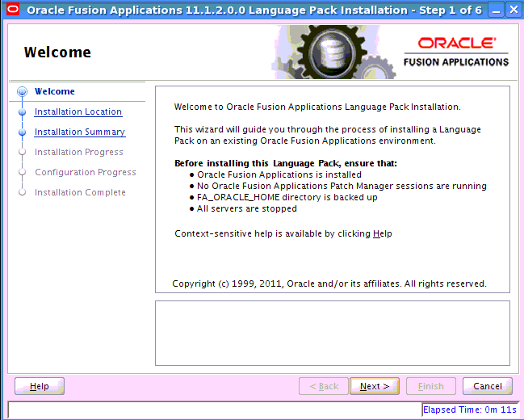The height and width of the screenshot is (420, 524).
Task: Click the Next button
Action: coord(375,386)
